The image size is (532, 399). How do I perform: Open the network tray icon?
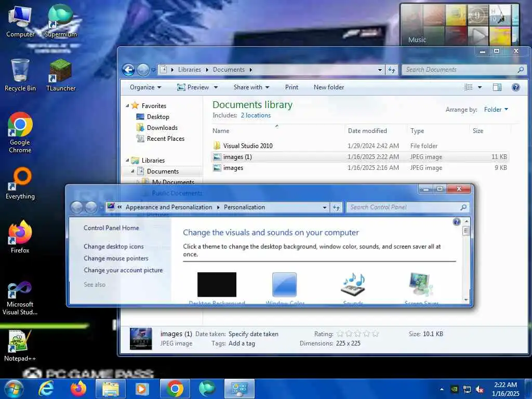(x=467, y=390)
